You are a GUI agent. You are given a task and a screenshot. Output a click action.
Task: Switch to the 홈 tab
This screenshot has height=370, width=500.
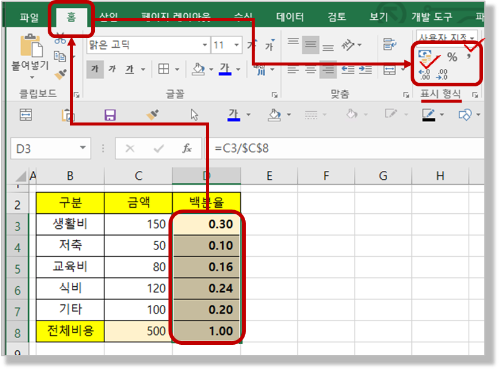coord(71,17)
